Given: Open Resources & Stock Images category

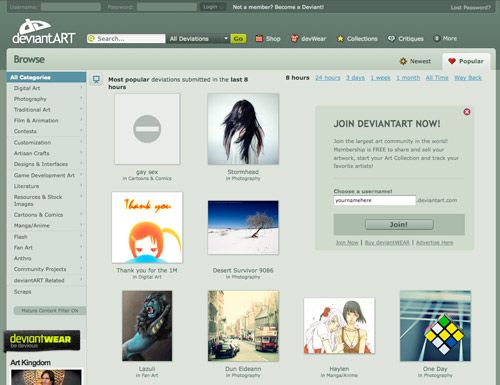Looking at the screenshot, I should (46, 200).
